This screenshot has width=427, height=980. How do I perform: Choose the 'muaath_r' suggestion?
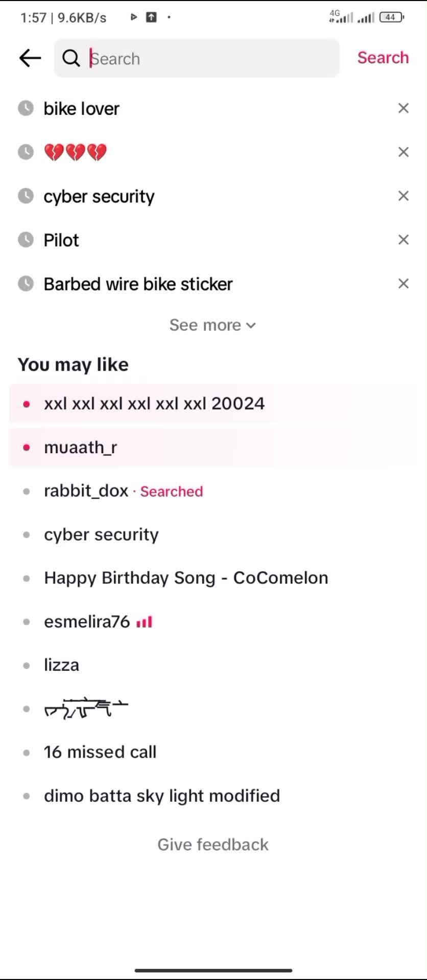tap(81, 448)
